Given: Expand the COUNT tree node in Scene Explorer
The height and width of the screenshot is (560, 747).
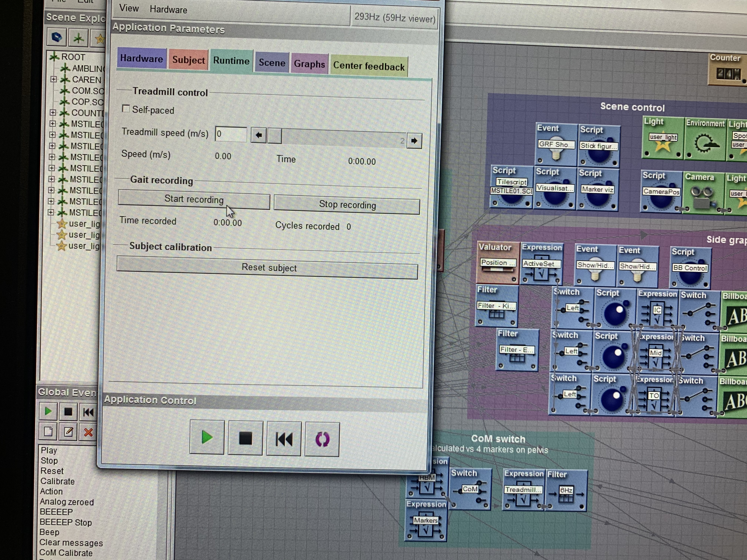Looking at the screenshot, I should click(x=53, y=112).
